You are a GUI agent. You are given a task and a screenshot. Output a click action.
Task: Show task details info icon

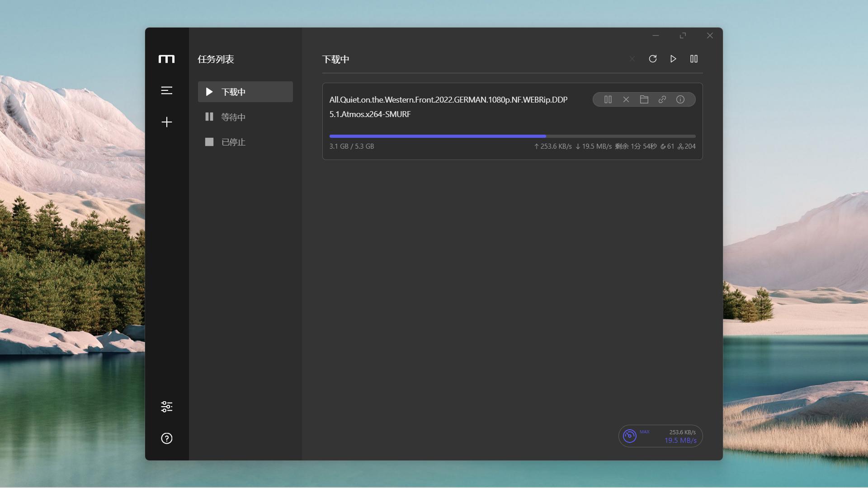[680, 99]
